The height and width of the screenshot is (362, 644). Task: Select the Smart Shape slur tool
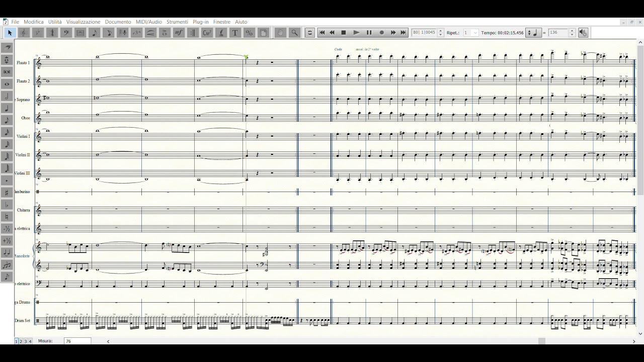[150, 33]
